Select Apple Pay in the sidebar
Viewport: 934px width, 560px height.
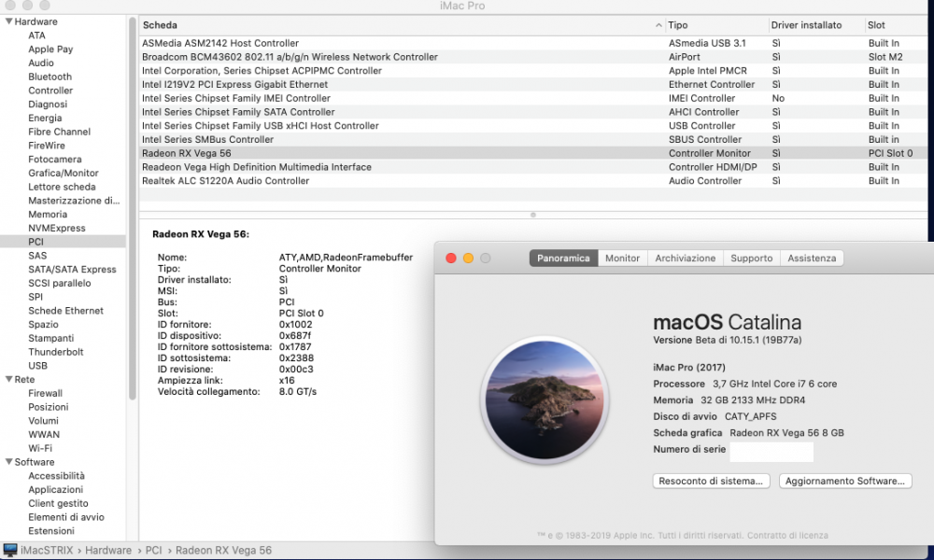tap(50, 49)
